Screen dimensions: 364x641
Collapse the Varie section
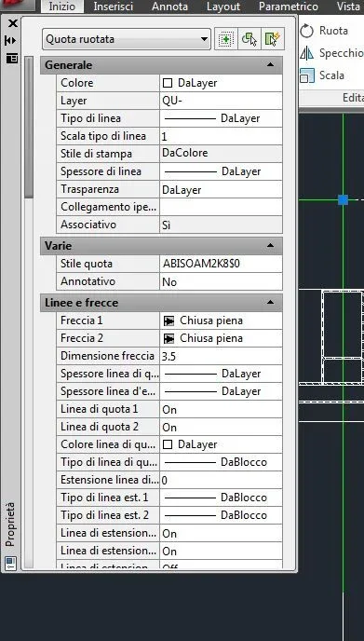click(x=270, y=246)
